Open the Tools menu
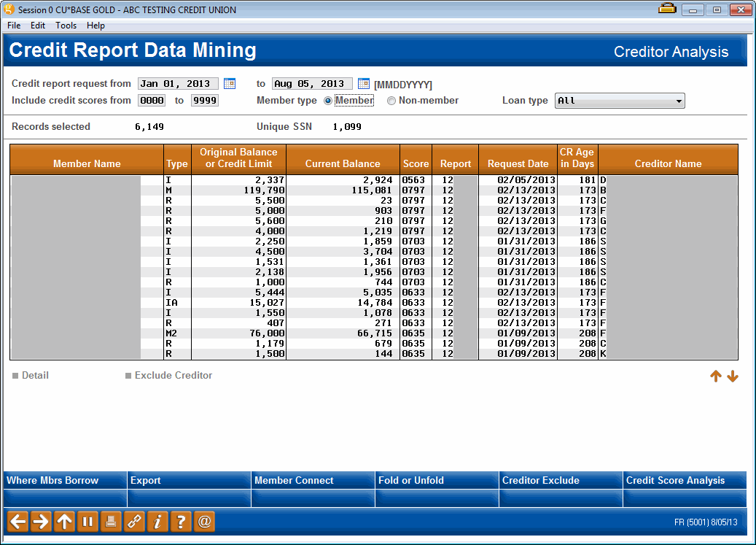Viewport: 756px width, 545px height. click(x=66, y=26)
